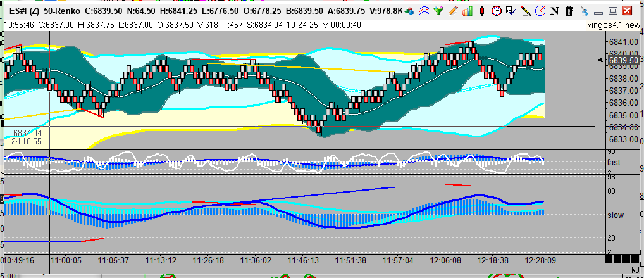Click the colored bar chart icon
The image size is (644, 278).
468,11
